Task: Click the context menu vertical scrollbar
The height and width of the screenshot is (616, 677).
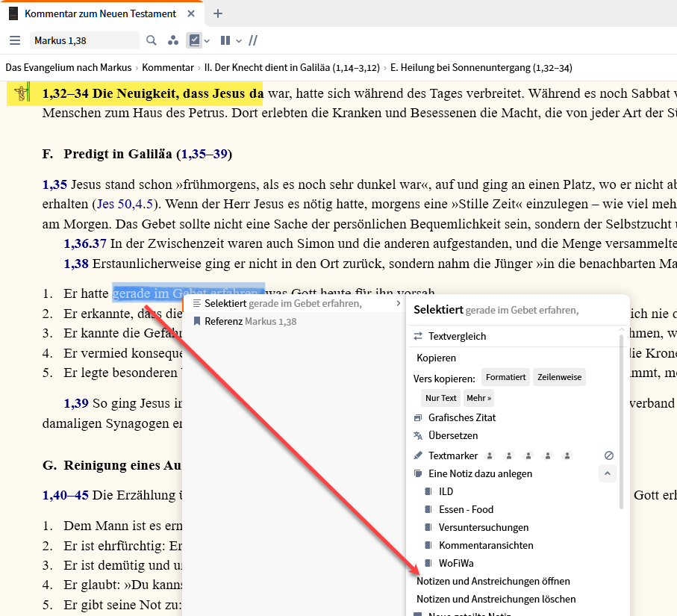Action: coord(621,421)
